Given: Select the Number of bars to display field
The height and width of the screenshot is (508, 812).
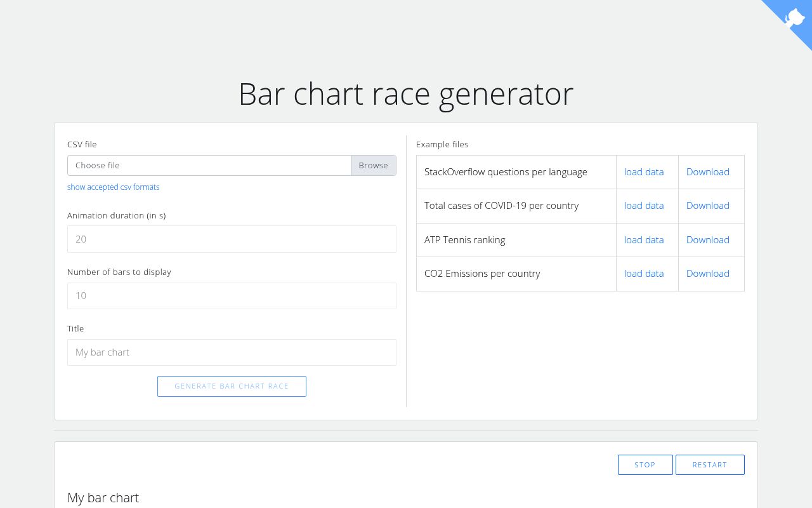Looking at the screenshot, I should [x=232, y=295].
